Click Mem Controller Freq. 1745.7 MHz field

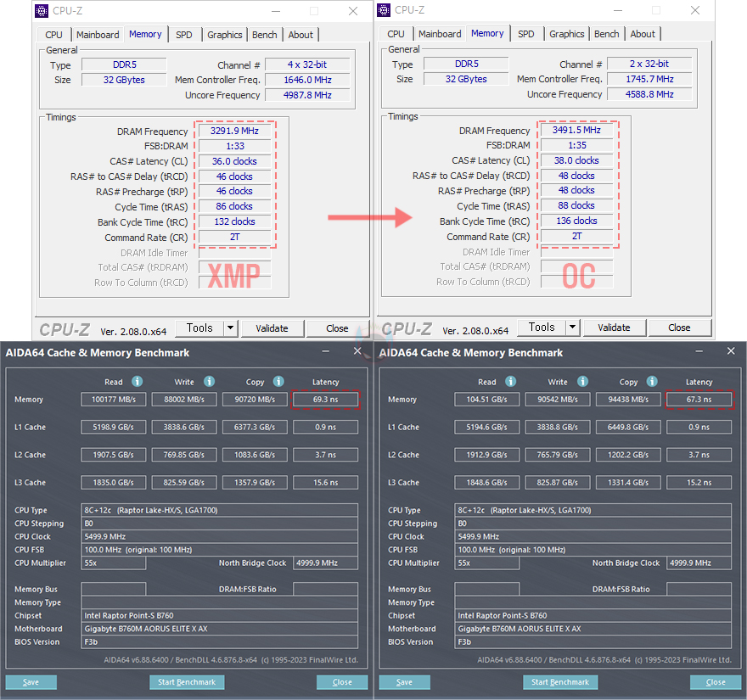pyautogui.click(x=649, y=79)
